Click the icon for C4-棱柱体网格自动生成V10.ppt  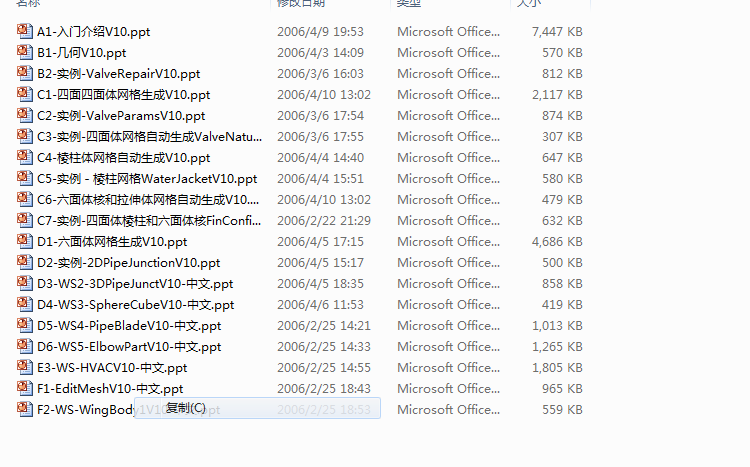pos(25,157)
